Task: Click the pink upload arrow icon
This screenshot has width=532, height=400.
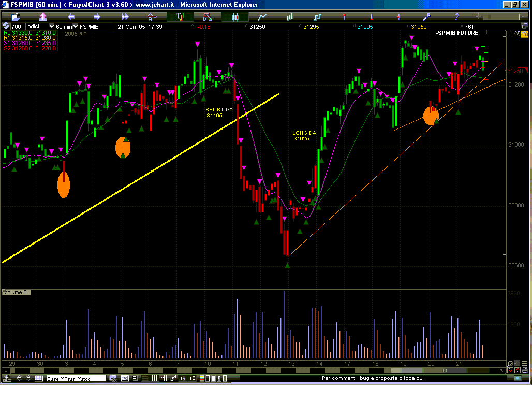Action: (42, 17)
